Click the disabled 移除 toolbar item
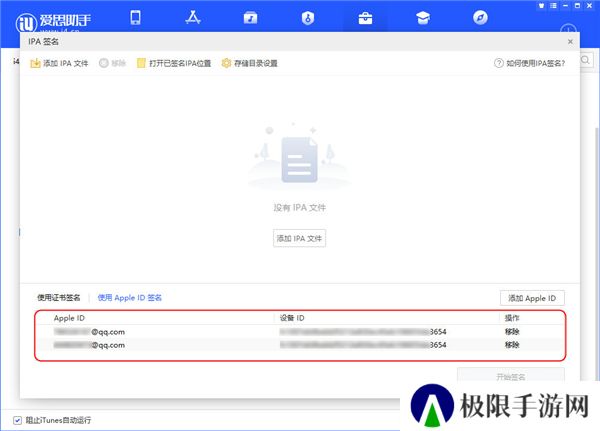 [112, 63]
